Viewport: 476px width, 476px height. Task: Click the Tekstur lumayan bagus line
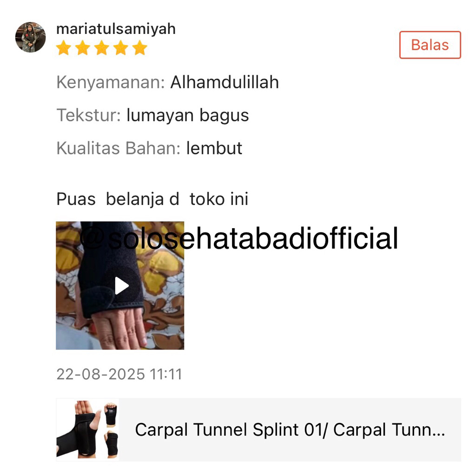[x=152, y=116]
